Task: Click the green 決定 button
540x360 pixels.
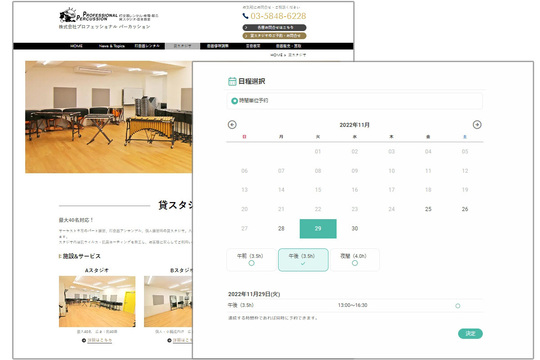Action: [470, 333]
